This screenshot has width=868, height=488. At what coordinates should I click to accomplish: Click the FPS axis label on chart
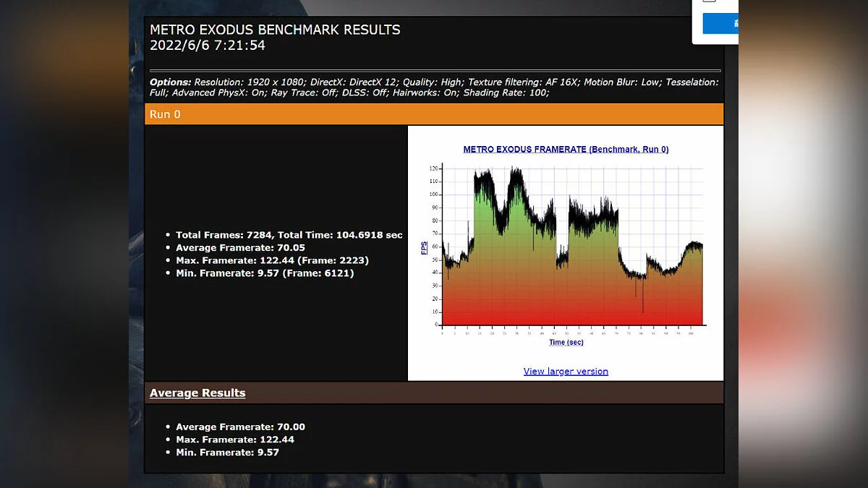[x=424, y=248]
